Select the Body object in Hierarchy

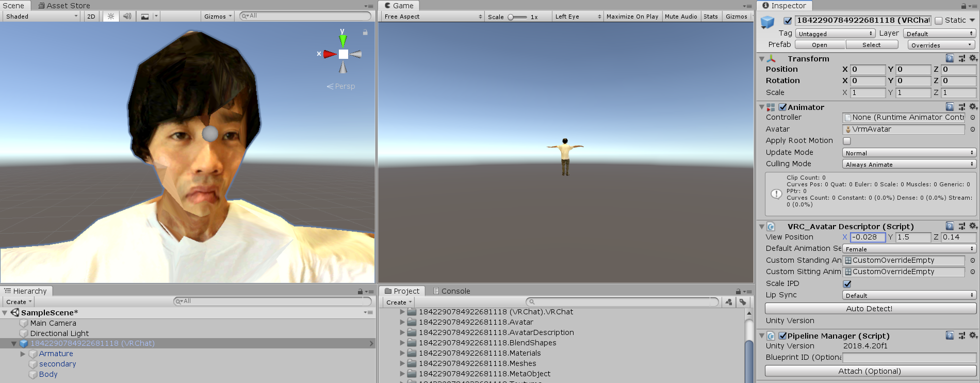pyautogui.click(x=48, y=375)
